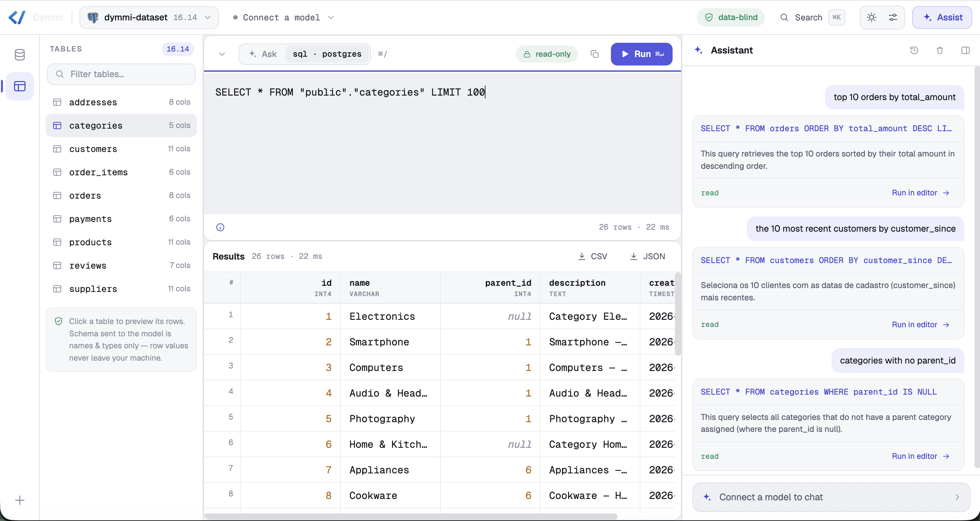
Task: Open the dymmi-dataset connection dropdown
Action: click(149, 17)
